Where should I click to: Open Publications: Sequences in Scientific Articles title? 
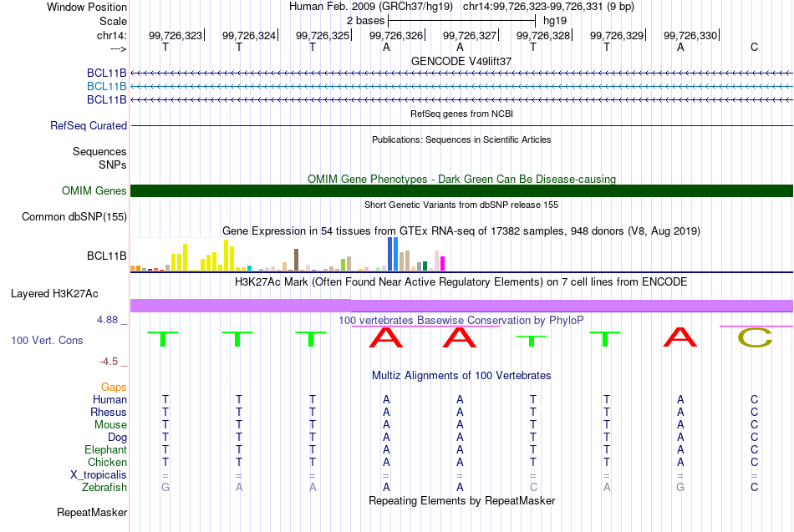461,139
